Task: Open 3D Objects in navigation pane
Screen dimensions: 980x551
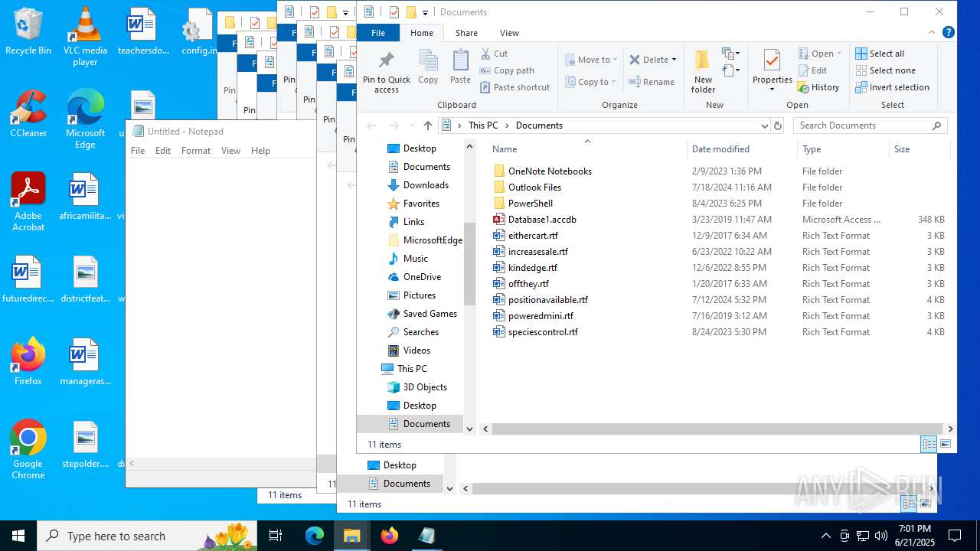Action: pyautogui.click(x=425, y=387)
